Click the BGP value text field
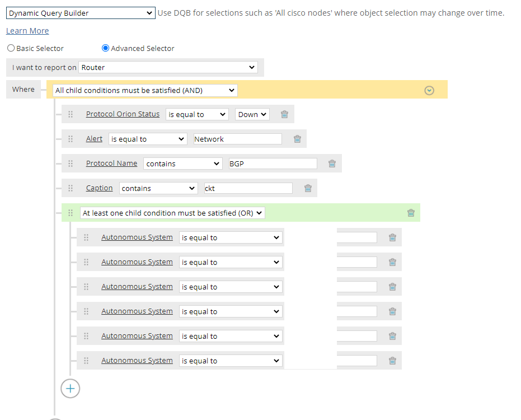The image size is (521, 420). pyautogui.click(x=272, y=164)
